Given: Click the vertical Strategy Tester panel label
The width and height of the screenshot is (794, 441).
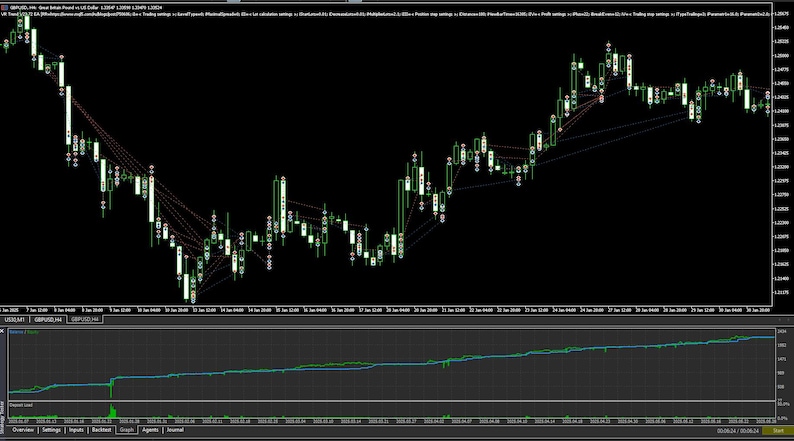Looking at the screenshot, I should (x=2, y=418).
